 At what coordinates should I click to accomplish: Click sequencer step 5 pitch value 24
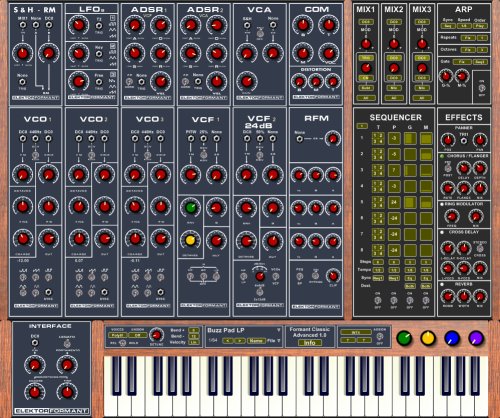[394, 202]
